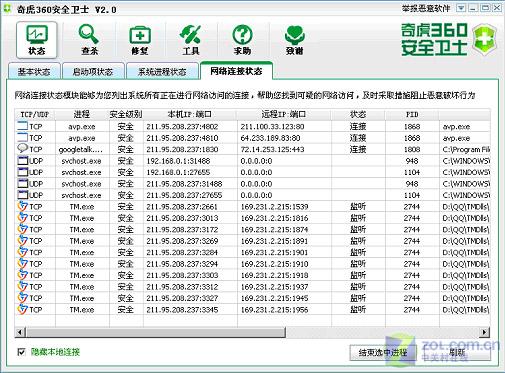Click TM.exe icon for port 3303 row

point(22,275)
